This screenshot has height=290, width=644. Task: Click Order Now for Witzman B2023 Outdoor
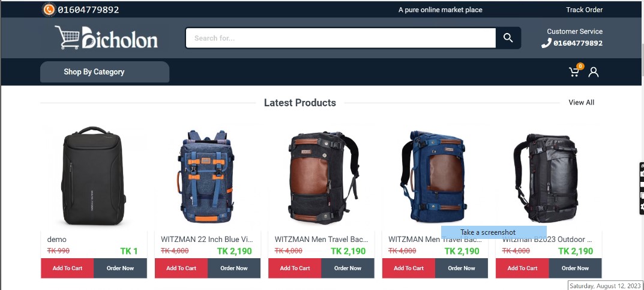575,268
